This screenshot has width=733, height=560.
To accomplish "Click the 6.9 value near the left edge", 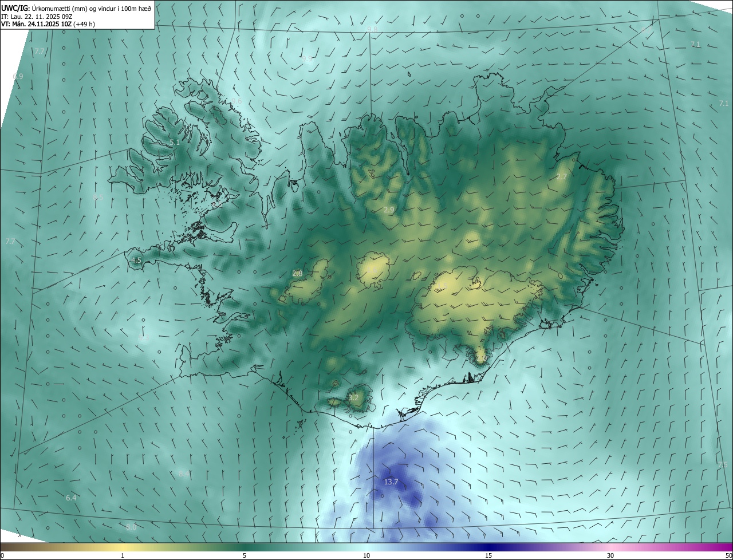I will 18,76.
